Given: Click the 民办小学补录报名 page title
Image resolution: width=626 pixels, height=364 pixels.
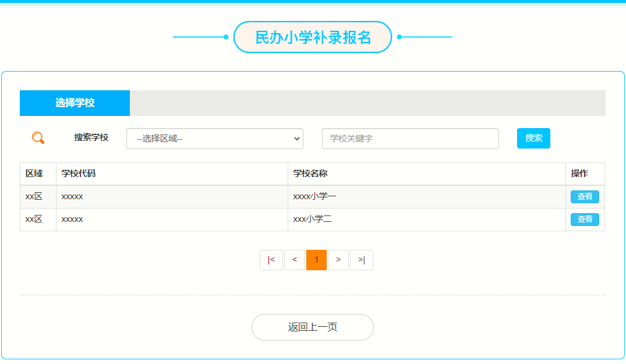Looking at the screenshot, I should pos(313,37).
